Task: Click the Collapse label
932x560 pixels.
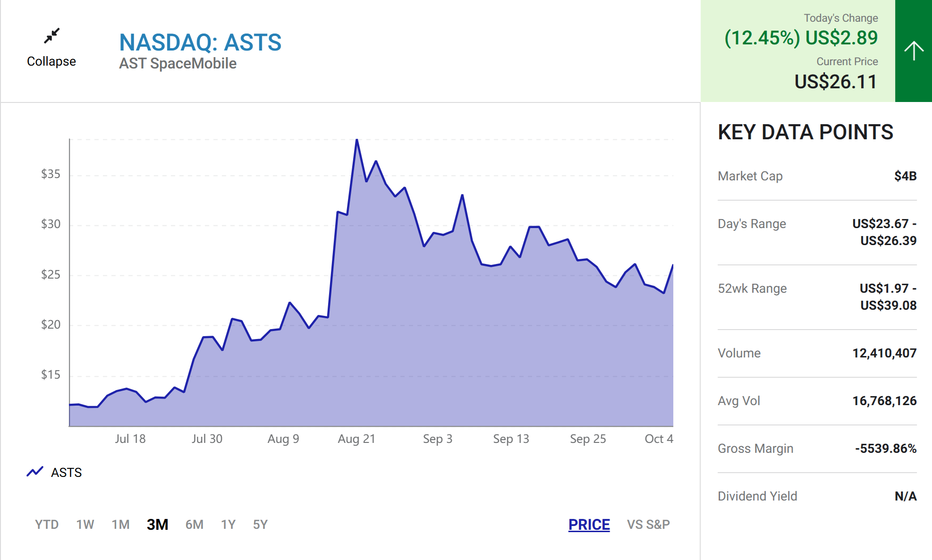Action: click(x=51, y=61)
